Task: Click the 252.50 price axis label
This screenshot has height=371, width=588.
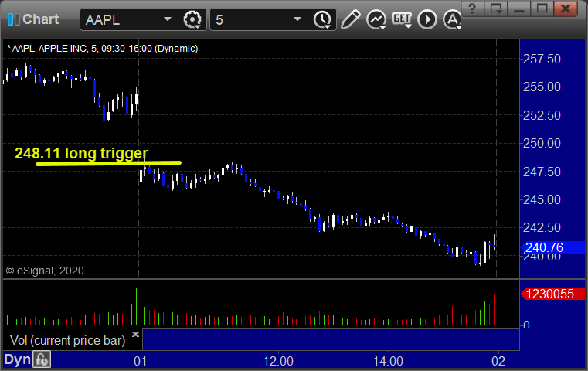Action: point(542,115)
